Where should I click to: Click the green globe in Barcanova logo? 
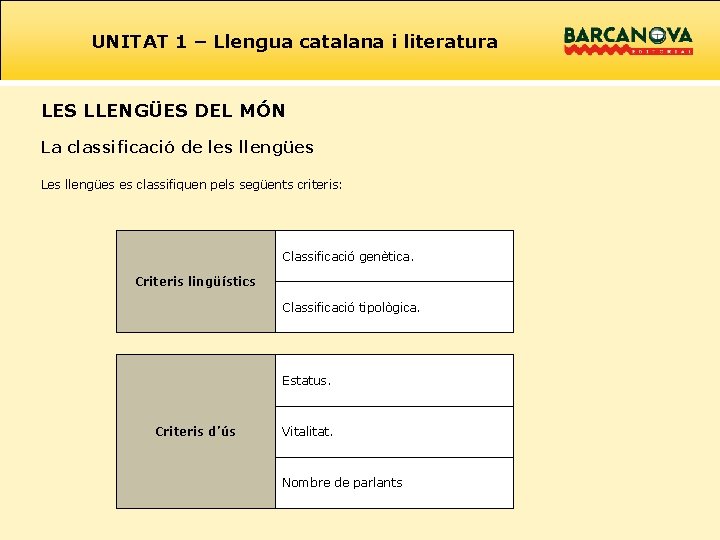click(x=659, y=35)
